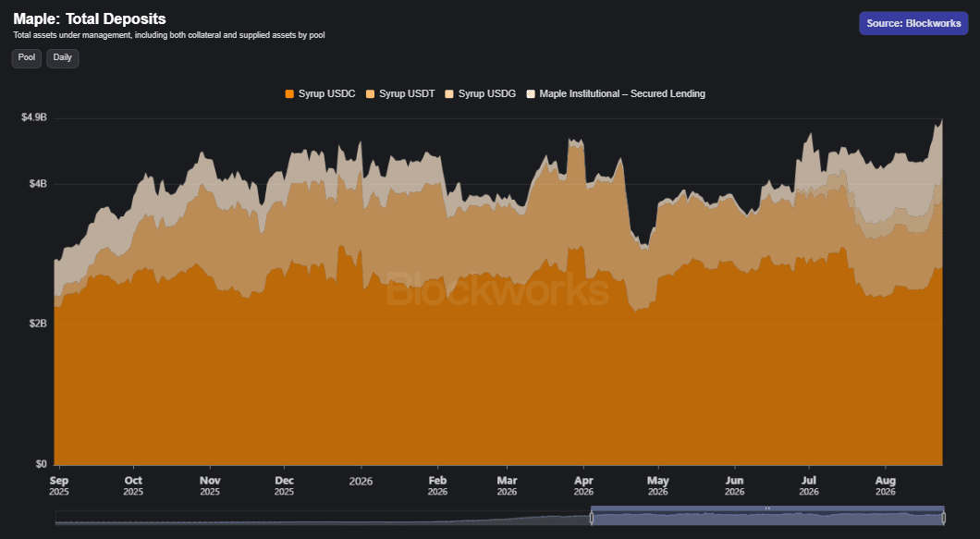Click the Oct 2025 x-axis label
This screenshot has width=980, height=539.
click(133, 486)
